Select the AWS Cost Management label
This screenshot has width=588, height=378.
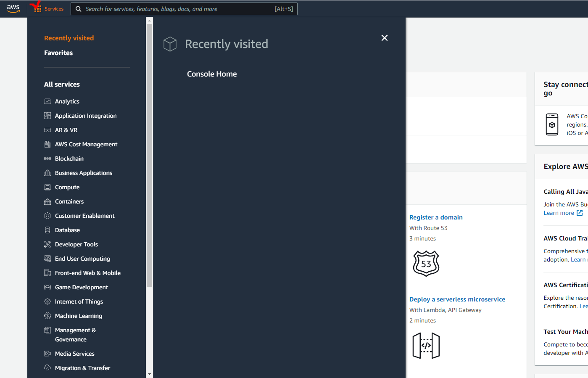[86, 144]
